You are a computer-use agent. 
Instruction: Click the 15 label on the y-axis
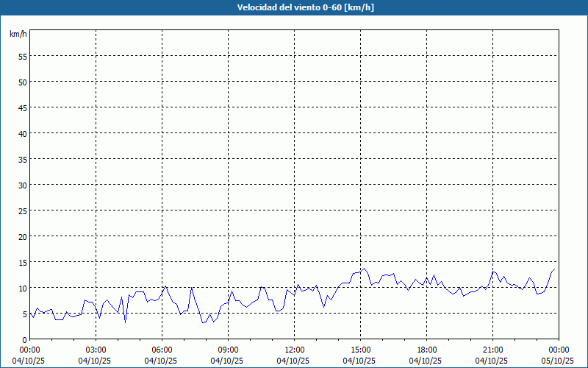[22, 262]
